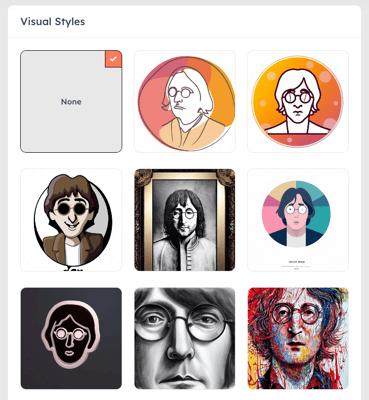Click the "None" text label
Screen dimensions: 369x400
click(71, 102)
